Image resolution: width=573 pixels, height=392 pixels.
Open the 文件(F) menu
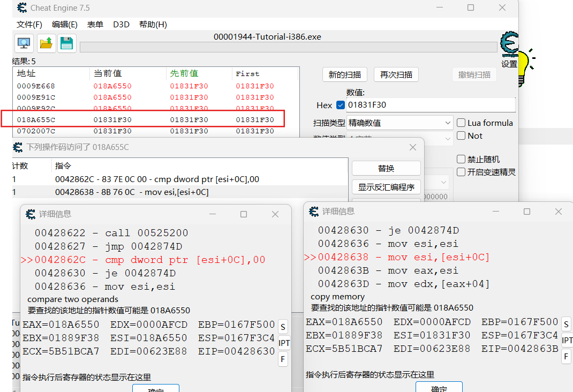click(x=29, y=25)
